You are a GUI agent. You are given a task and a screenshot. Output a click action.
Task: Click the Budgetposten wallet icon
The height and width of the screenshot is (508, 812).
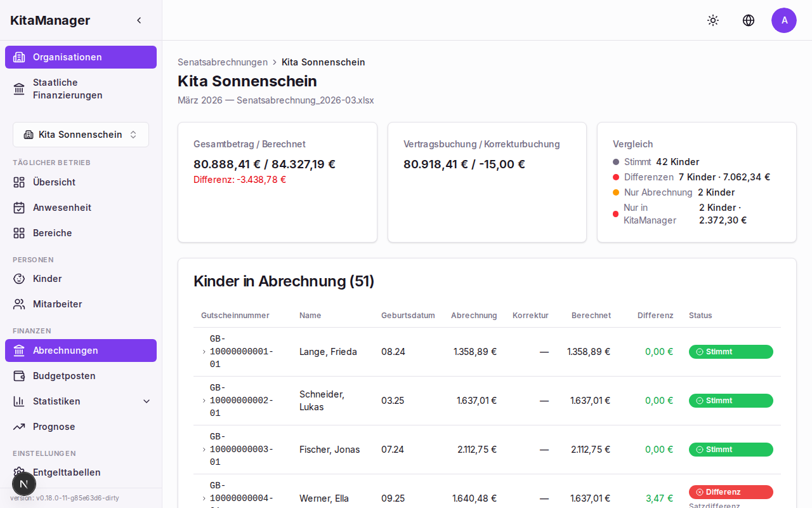(x=19, y=376)
